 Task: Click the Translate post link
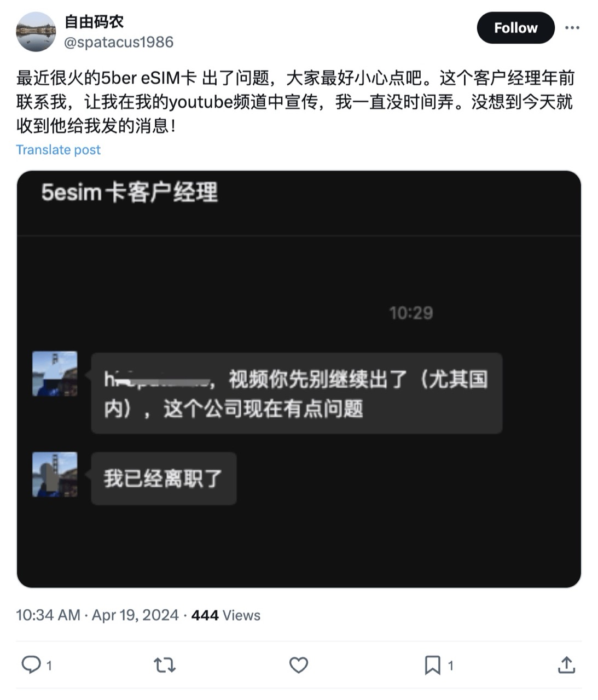pyautogui.click(x=59, y=150)
